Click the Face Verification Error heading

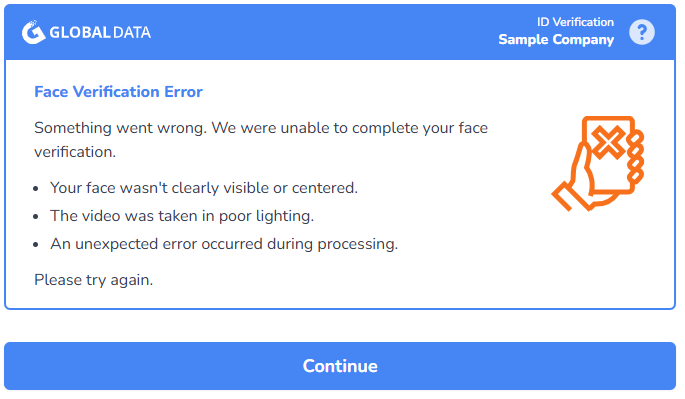click(x=118, y=92)
